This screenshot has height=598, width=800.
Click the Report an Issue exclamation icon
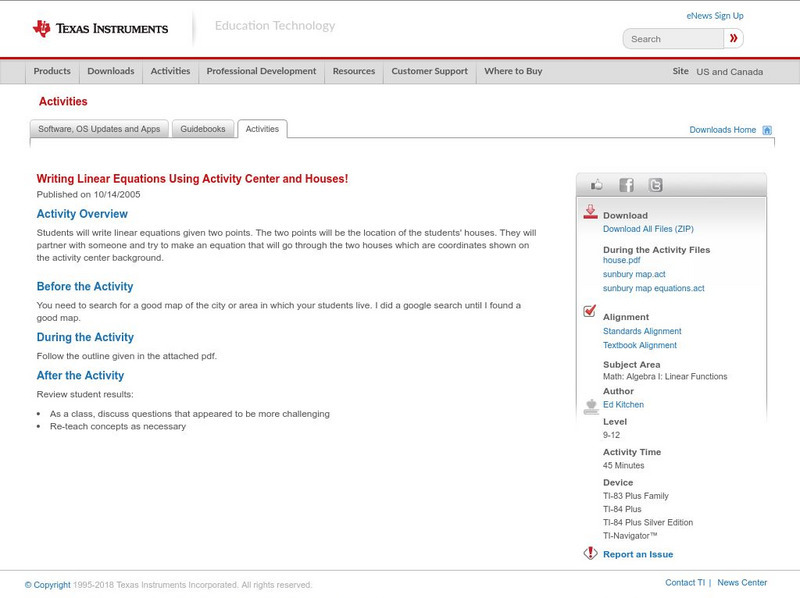click(x=590, y=553)
